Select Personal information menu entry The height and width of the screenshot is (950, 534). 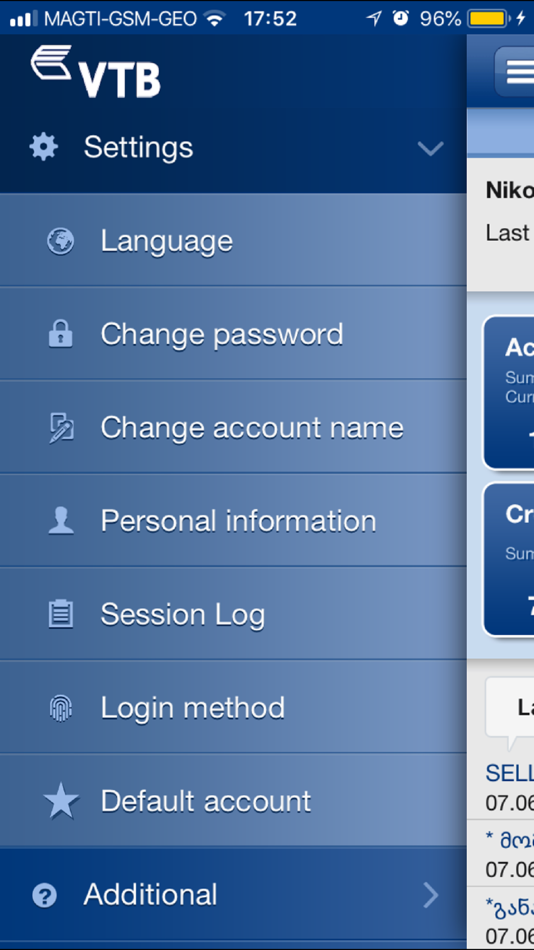[x=233, y=520]
